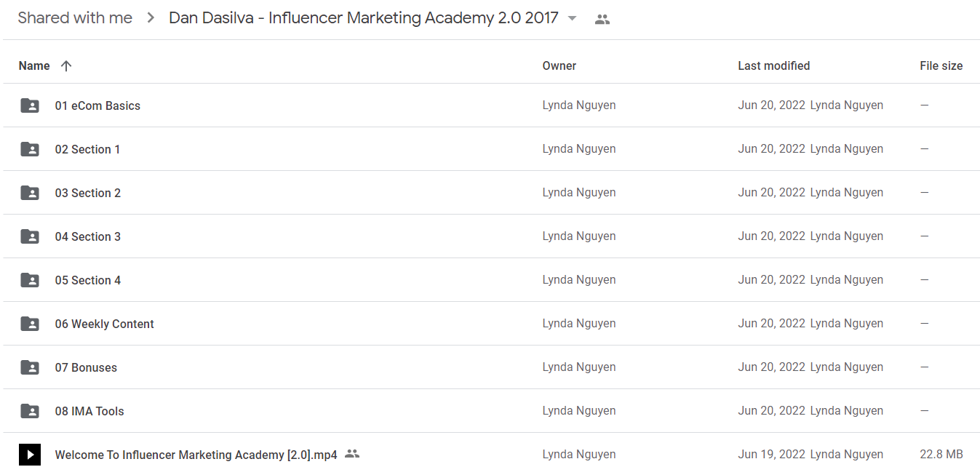Screen dimensions: 980x475
Task: Click the Owner column header
Action: click(x=559, y=65)
